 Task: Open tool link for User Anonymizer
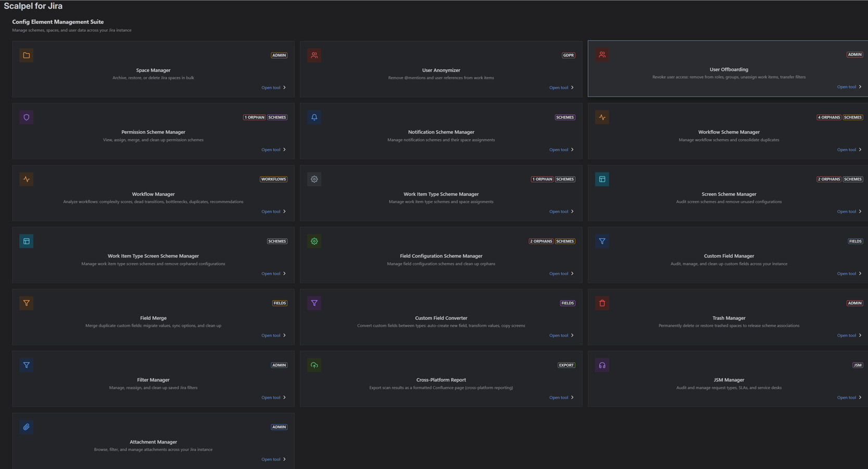[x=562, y=88]
